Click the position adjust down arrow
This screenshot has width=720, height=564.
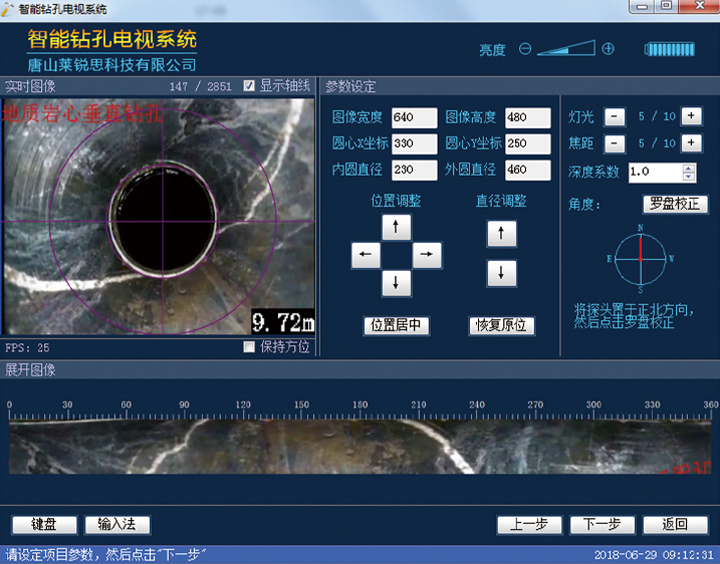click(397, 283)
